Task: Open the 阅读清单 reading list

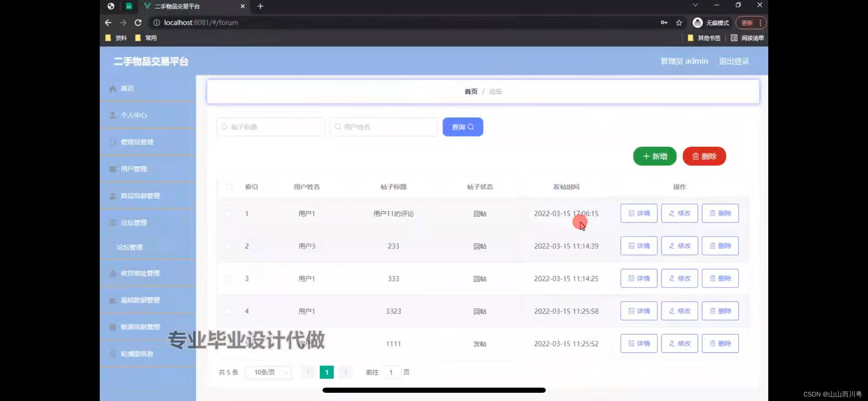Action: coord(747,38)
